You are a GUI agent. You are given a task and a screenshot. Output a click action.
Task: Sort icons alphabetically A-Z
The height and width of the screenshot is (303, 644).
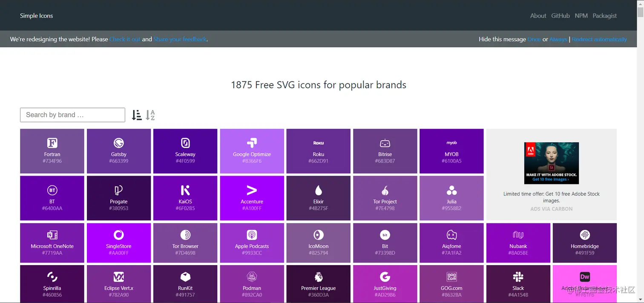[x=150, y=115]
